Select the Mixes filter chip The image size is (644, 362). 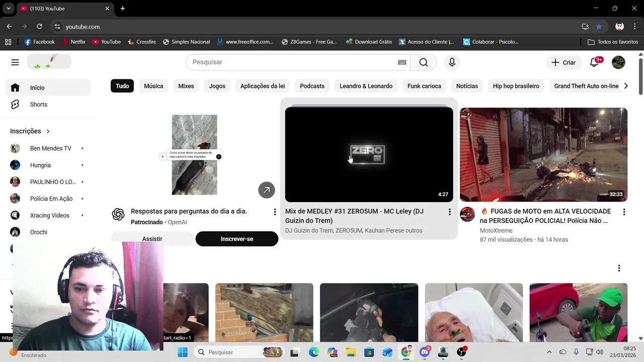[x=186, y=86]
